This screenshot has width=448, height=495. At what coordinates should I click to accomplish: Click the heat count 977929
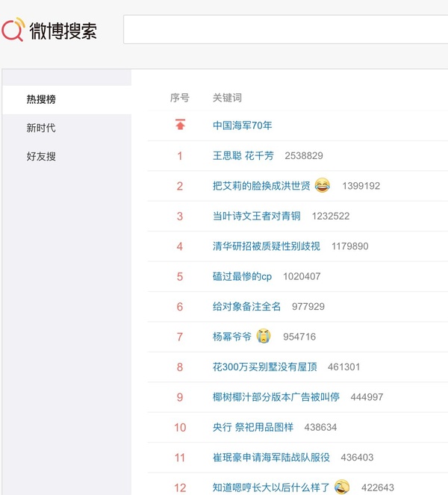[308, 307]
